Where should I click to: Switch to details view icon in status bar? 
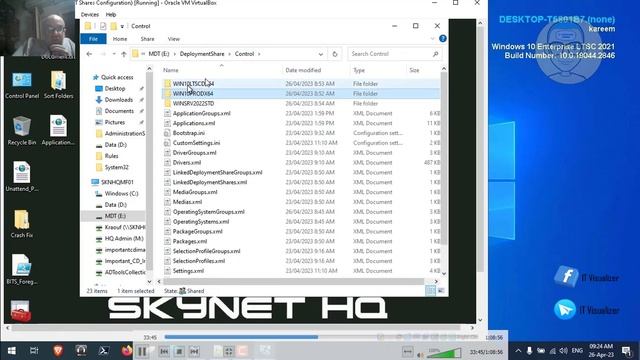[430, 291]
